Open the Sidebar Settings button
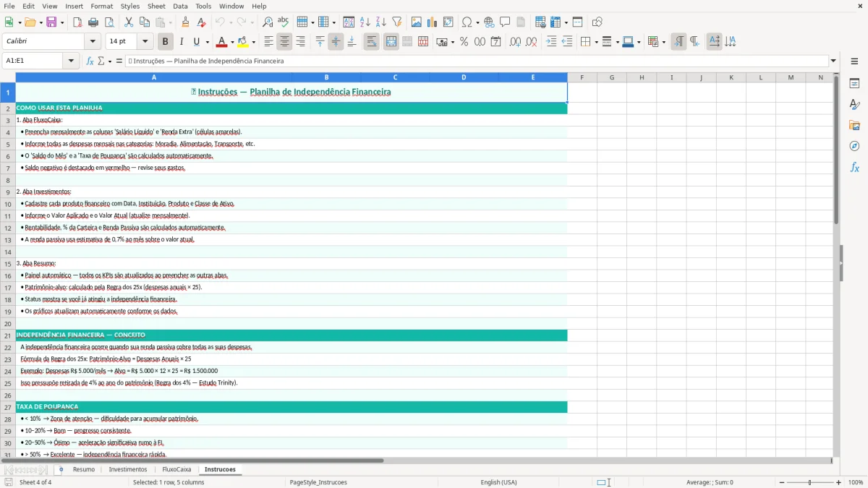This screenshot has height=488, width=868. click(854, 61)
